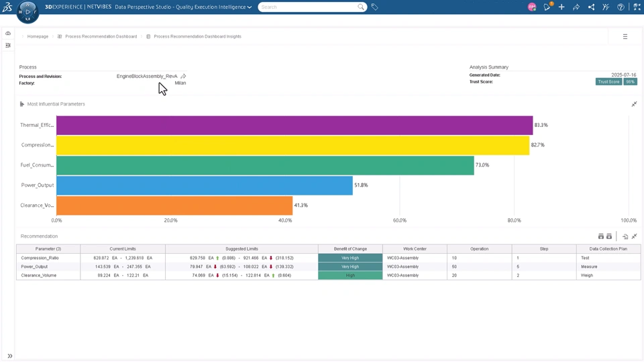This screenshot has width=644, height=362.
Task: Toggle the left sidebar filter icon
Action: click(x=8, y=45)
